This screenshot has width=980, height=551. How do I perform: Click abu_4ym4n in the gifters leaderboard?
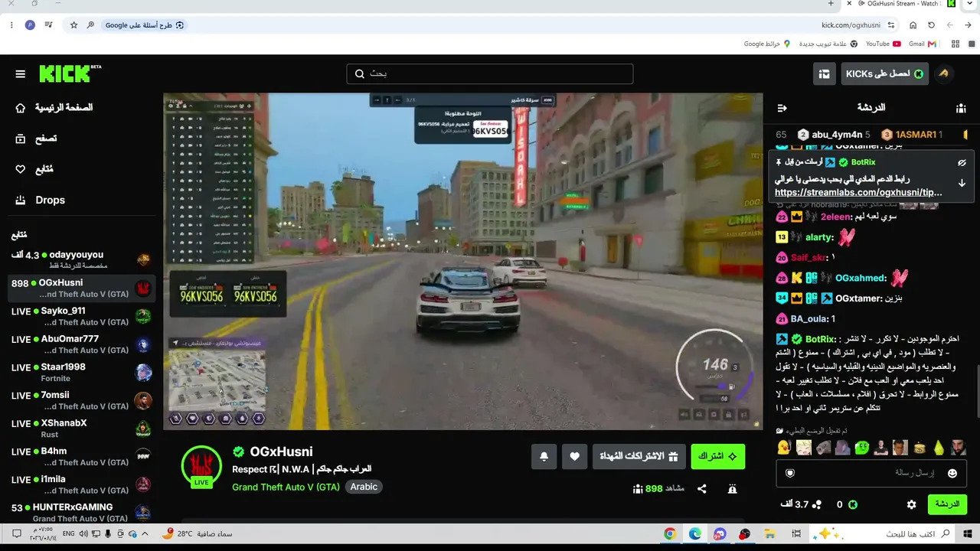834,135
